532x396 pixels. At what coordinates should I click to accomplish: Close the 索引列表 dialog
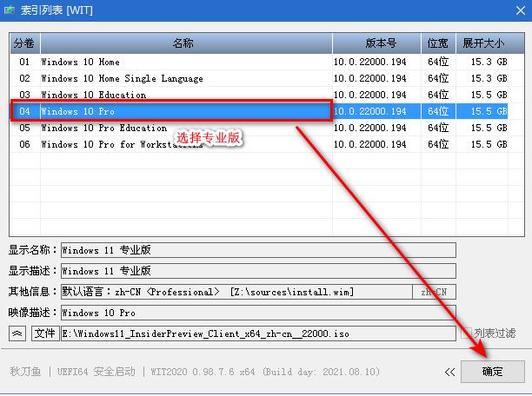click(x=521, y=10)
